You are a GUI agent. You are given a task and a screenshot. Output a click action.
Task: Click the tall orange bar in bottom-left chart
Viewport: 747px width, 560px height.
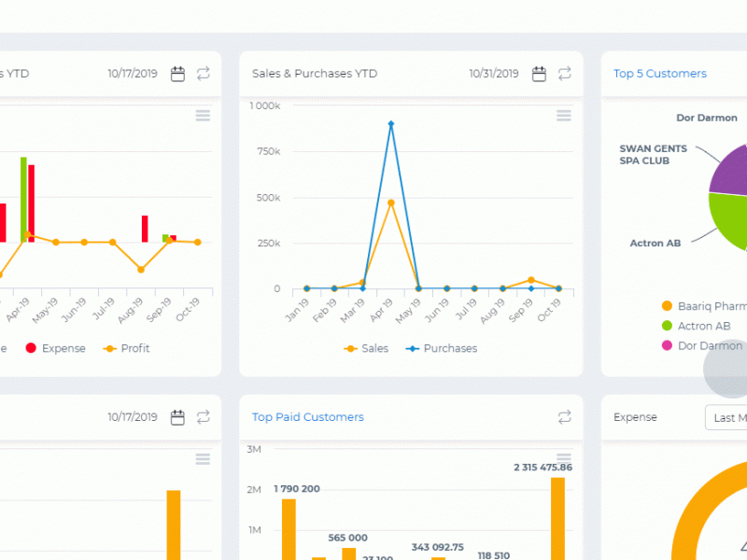click(x=174, y=525)
